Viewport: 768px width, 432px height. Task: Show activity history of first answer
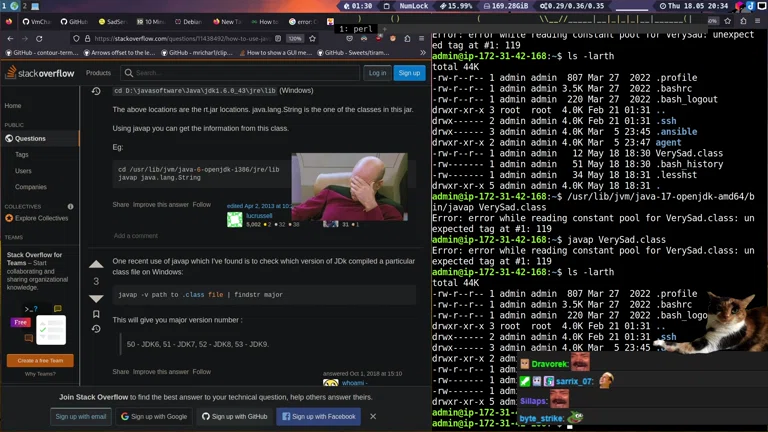96,91
